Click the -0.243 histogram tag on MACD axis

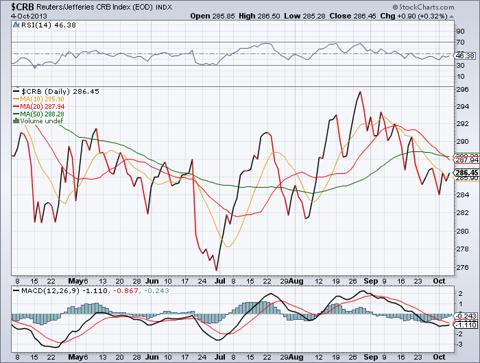pos(466,316)
